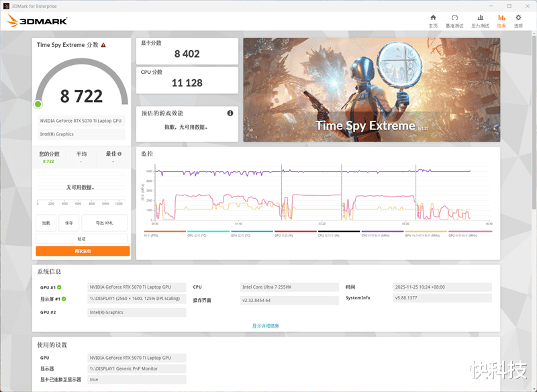This screenshot has width=537, height=392.
Task: Open the 显示详细信息 details link
Action: 266,326
